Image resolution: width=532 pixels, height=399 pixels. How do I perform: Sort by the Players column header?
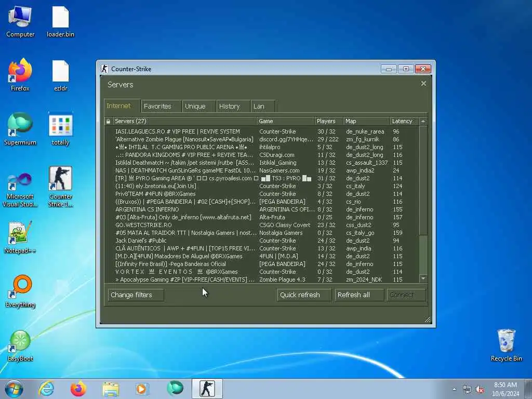click(x=329, y=121)
